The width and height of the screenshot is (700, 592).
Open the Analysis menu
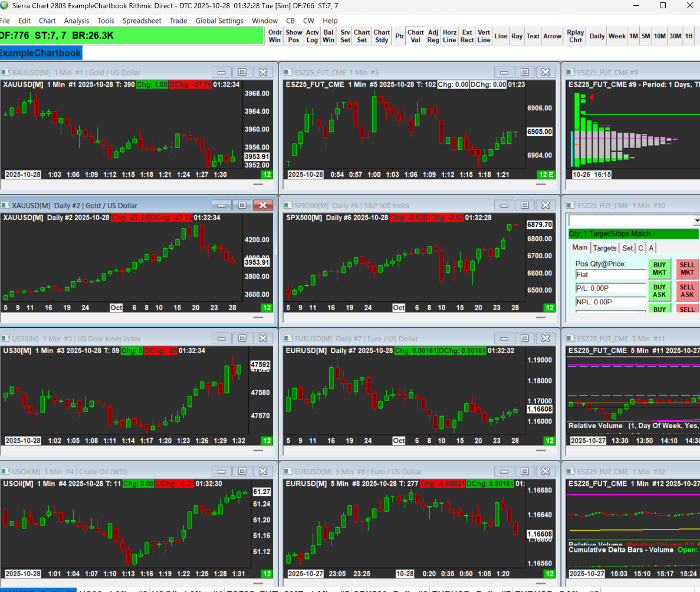coord(76,21)
